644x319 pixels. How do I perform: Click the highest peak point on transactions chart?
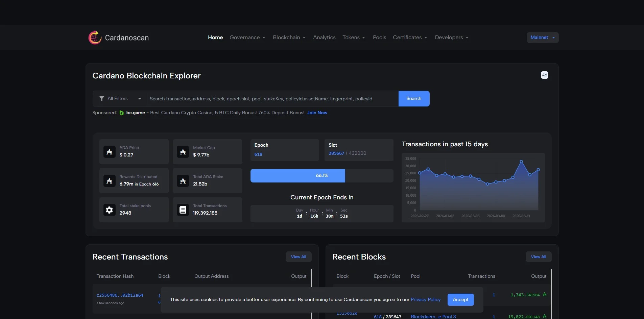tap(521, 162)
